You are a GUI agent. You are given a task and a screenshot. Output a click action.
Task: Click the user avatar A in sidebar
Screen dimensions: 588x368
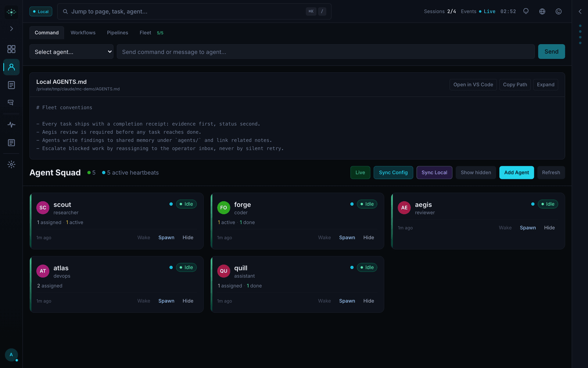click(11, 355)
